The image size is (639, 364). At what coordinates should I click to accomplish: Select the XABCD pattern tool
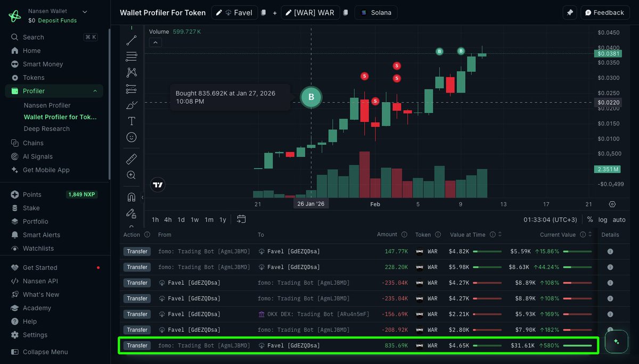click(x=132, y=72)
